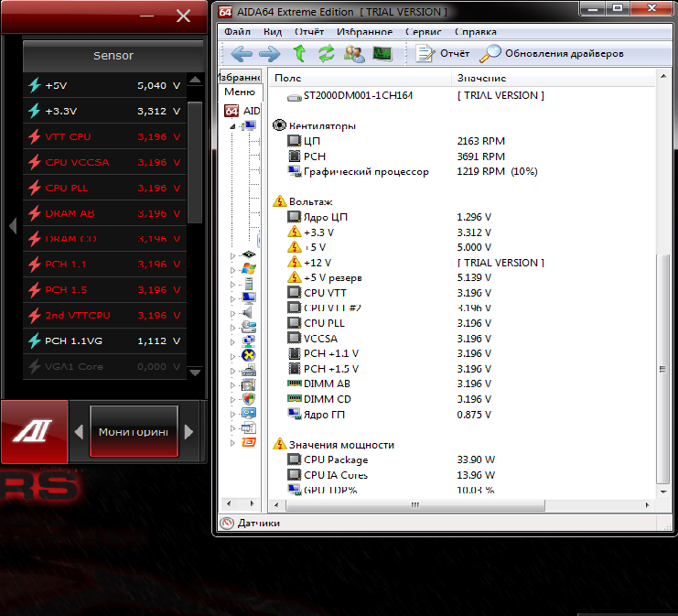Click the magnifier icon for driver updates

coord(490,54)
